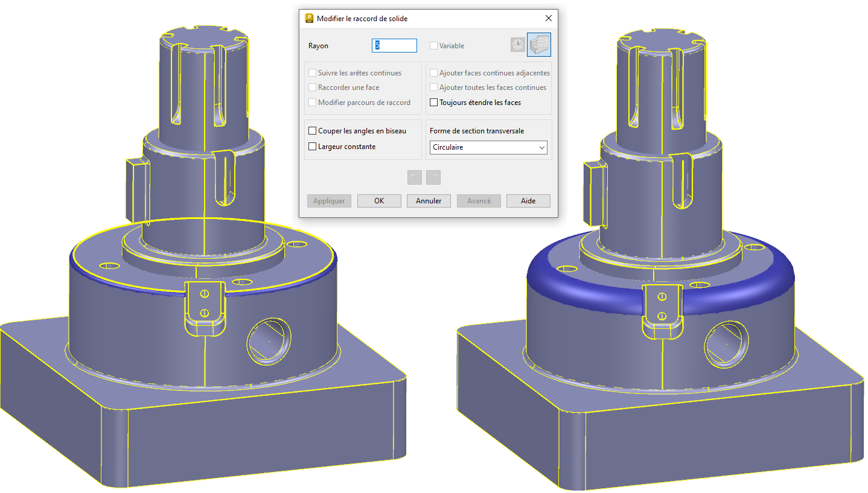Click into the Rayon value field
This screenshot has height=493, width=868.
pyautogui.click(x=395, y=46)
